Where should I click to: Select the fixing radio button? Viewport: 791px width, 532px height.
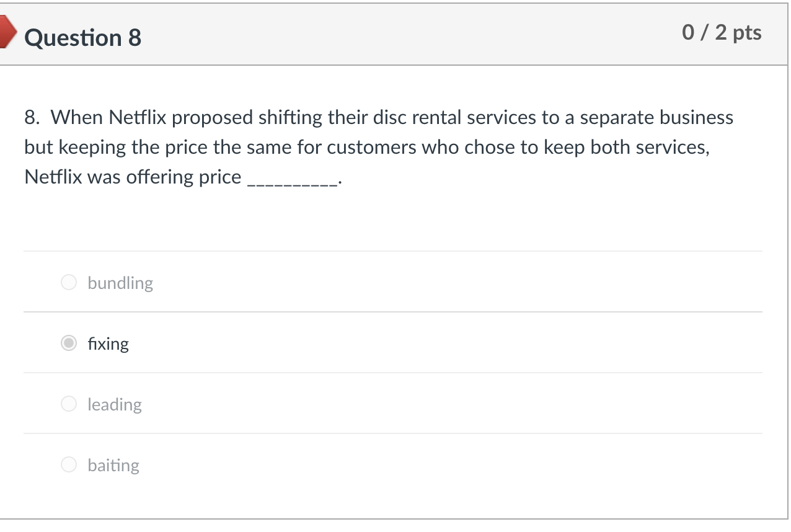coord(68,342)
